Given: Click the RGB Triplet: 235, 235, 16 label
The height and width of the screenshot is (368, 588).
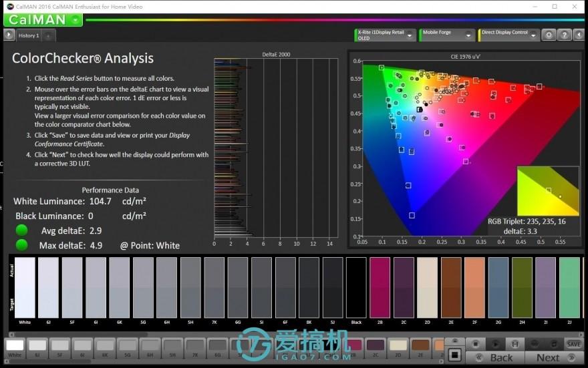Looking at the screenshot, I should point(527,222).
